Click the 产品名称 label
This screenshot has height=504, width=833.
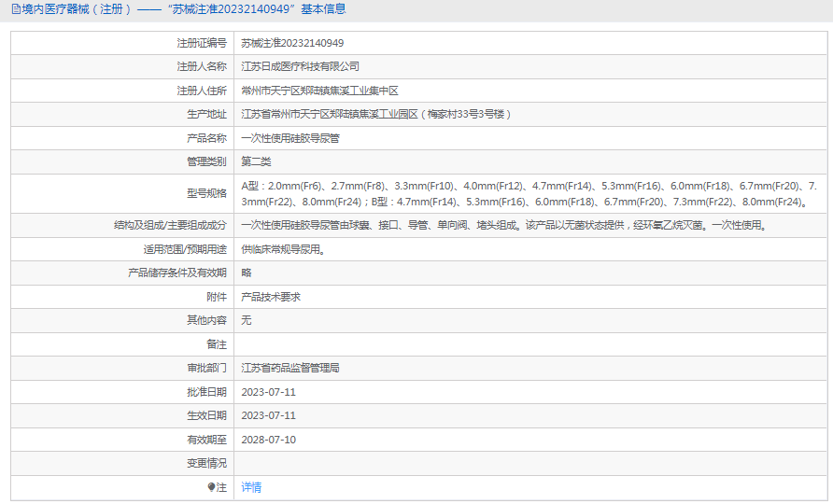(206, 138)
